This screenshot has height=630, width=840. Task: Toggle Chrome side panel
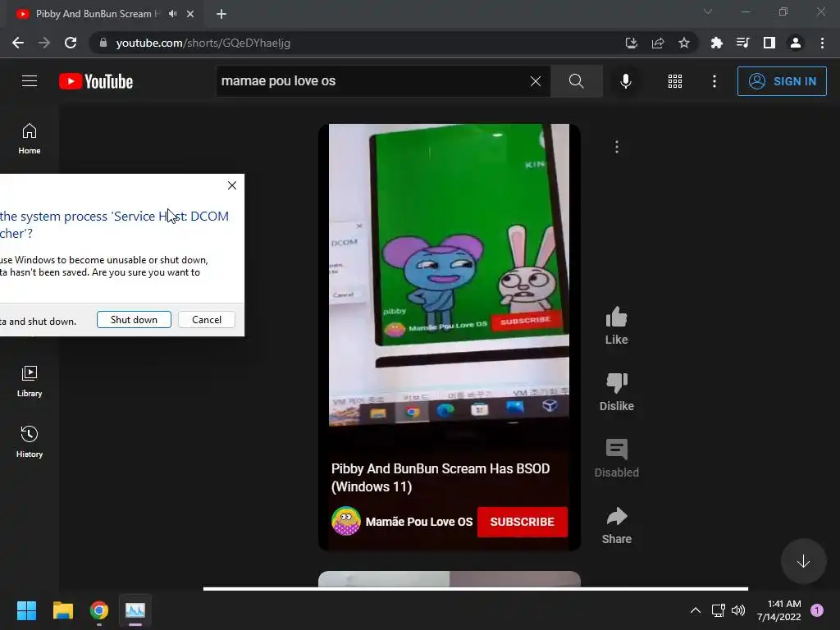[769, 43]
